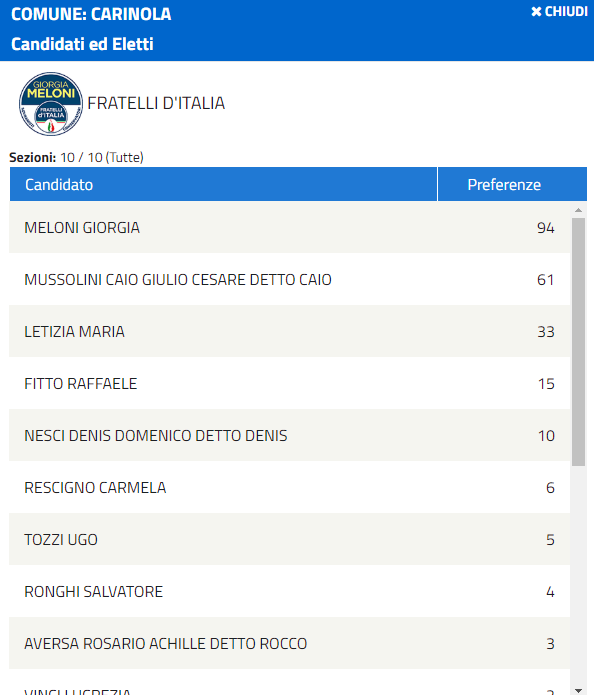Click the vertical scrollbar thumb
This screenshot has width=594, height=695.
click(x=578, y=341)
